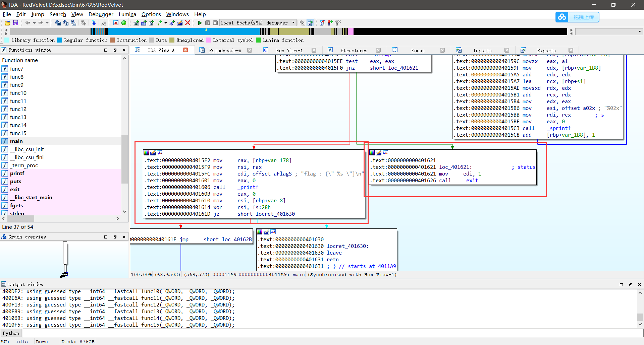644x345 pixels.
Task: Switch to the Exports tab
Action: 546,50
